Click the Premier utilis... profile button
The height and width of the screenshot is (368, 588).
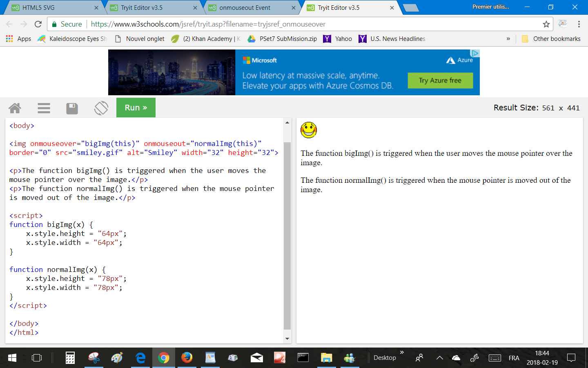(x=490, y=7)
